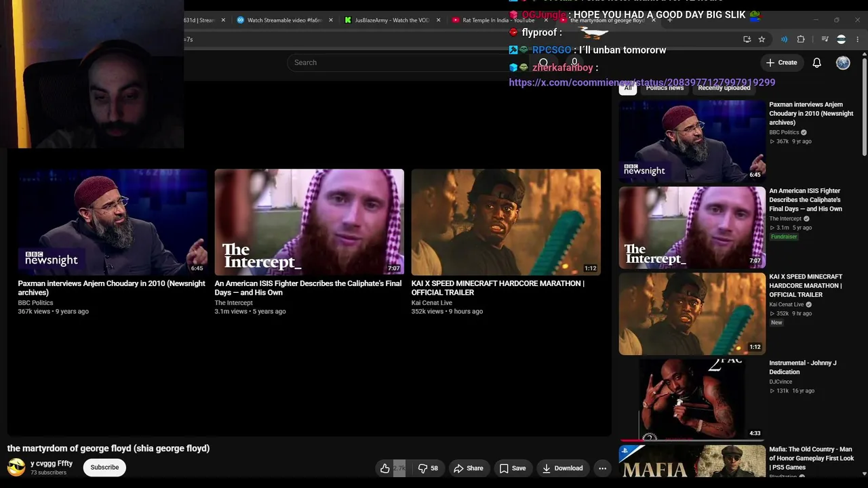Open sidebar title Paxman interviews Anjem Choudary

tap(811, 114)
